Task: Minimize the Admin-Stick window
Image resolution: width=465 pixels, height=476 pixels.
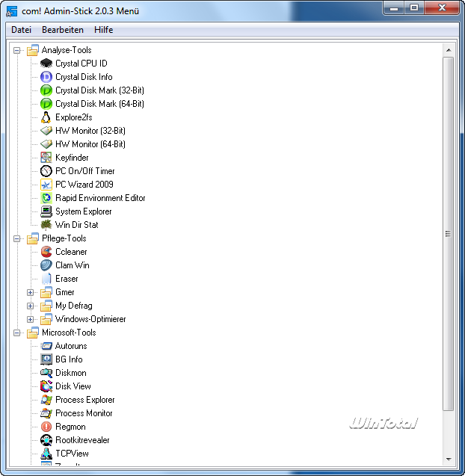Action: [x=394, y=8]
